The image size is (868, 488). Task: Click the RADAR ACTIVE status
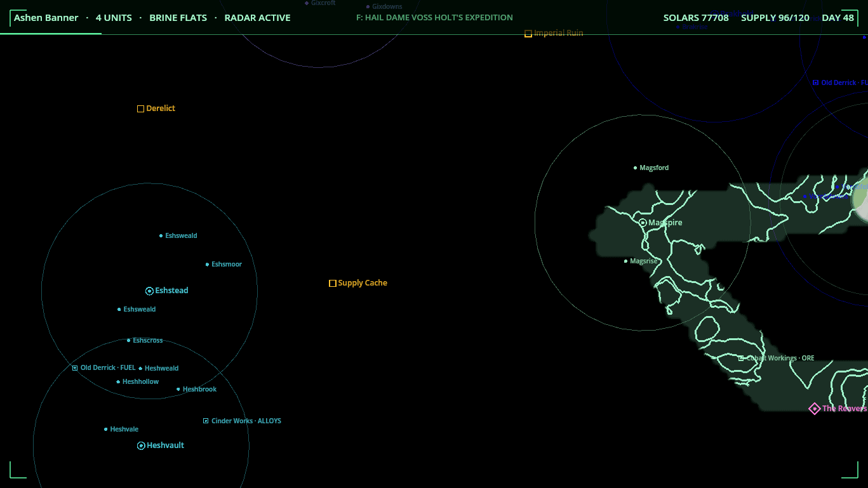point(257,18)
